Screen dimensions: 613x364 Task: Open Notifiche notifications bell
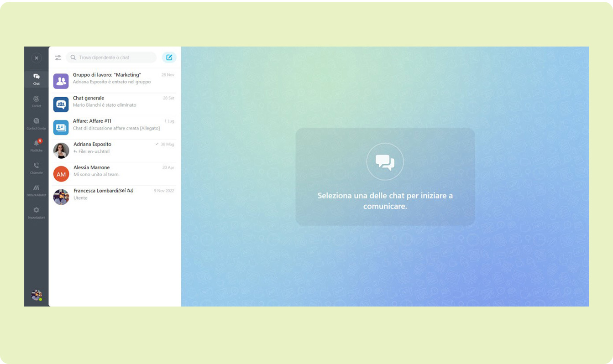coord(36,146)
